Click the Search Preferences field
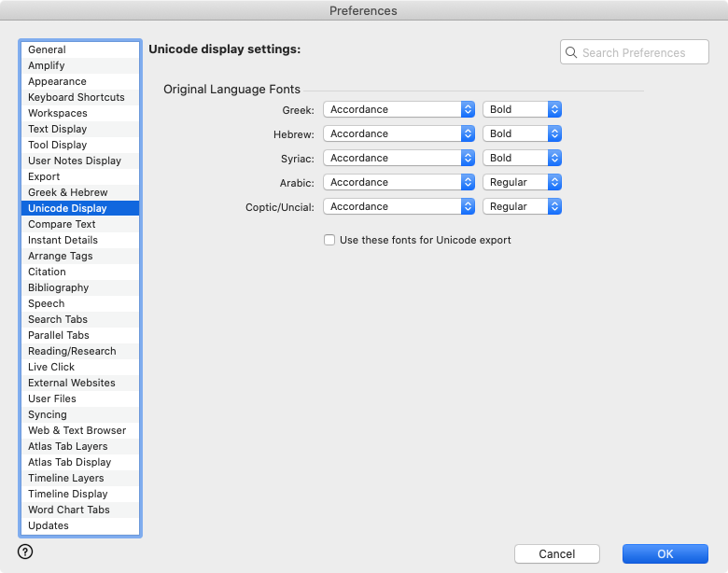The height and width of the screenshot is (573, 728). tap(642, 52)
